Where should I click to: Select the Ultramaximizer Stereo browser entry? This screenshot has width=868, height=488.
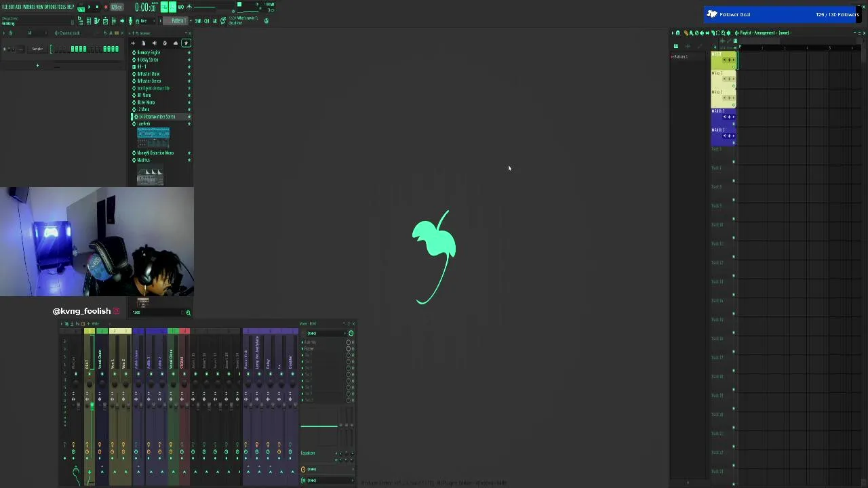(x=155, y=117)
